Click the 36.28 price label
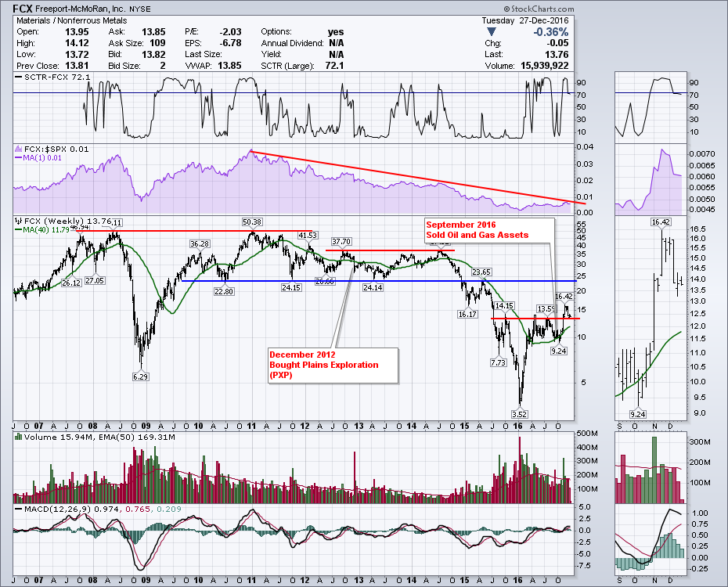Viewport: 728px width, 587px height. (x=200, y=243)
